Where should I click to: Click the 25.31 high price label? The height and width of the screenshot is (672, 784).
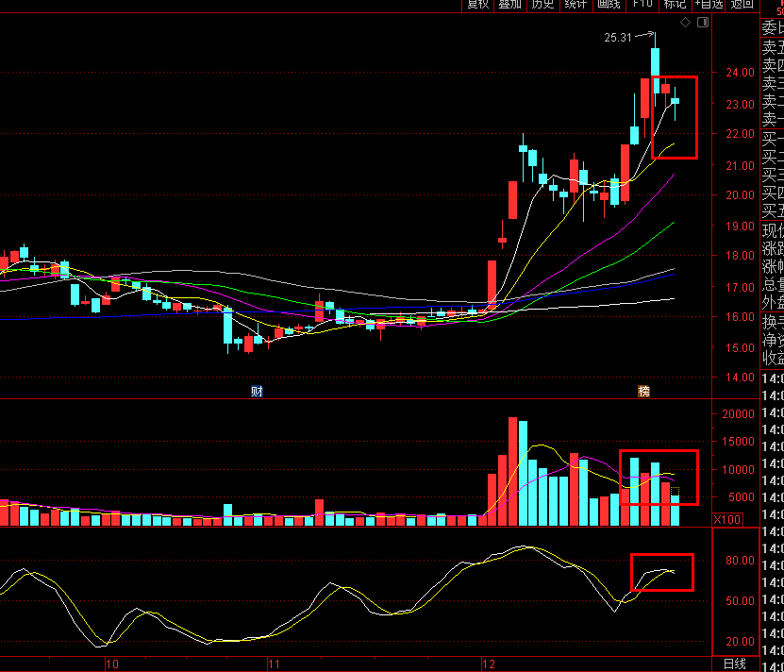[x=618, y=38]
